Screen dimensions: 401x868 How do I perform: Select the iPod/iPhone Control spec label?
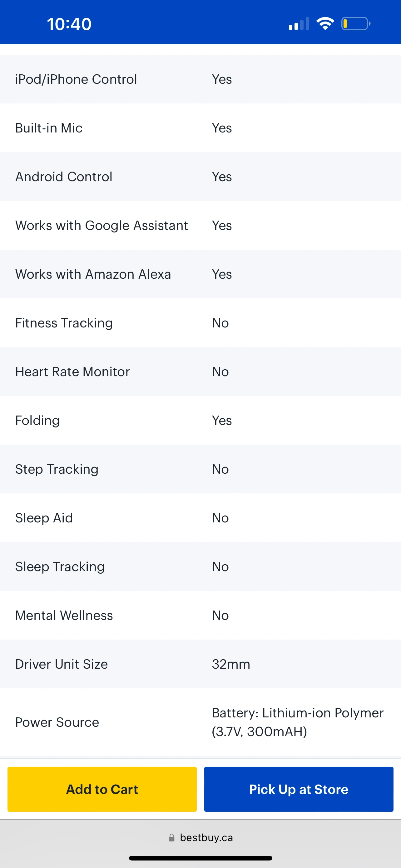coord(76,79)
